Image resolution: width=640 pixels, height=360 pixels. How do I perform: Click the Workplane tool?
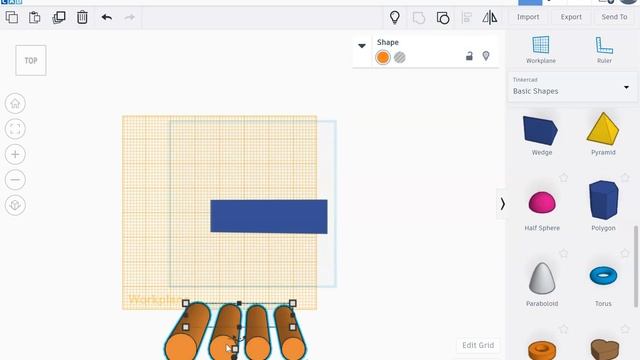(541, 49)
